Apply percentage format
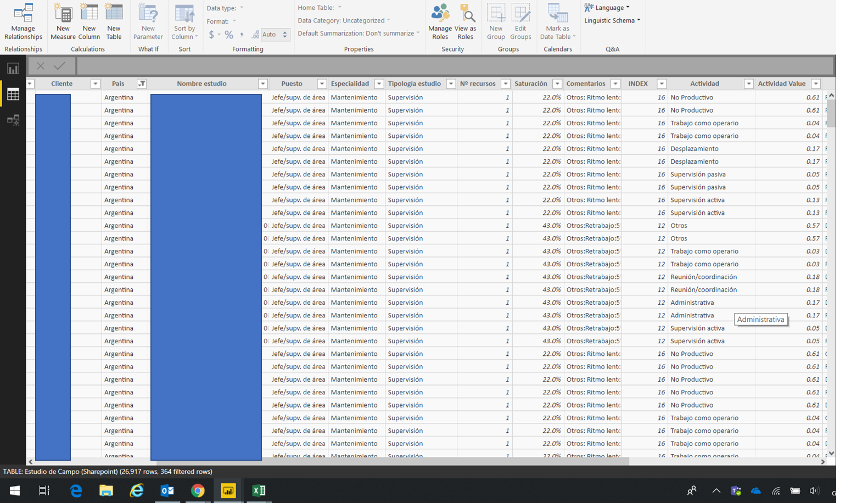The height and width of the screenshot is (503, 868). click(x=229, y=35)
